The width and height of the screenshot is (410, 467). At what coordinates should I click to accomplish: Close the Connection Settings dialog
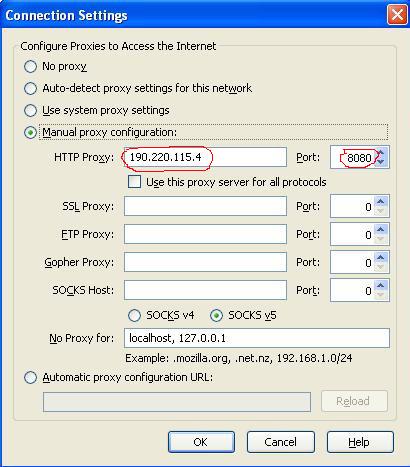(397, 15)
